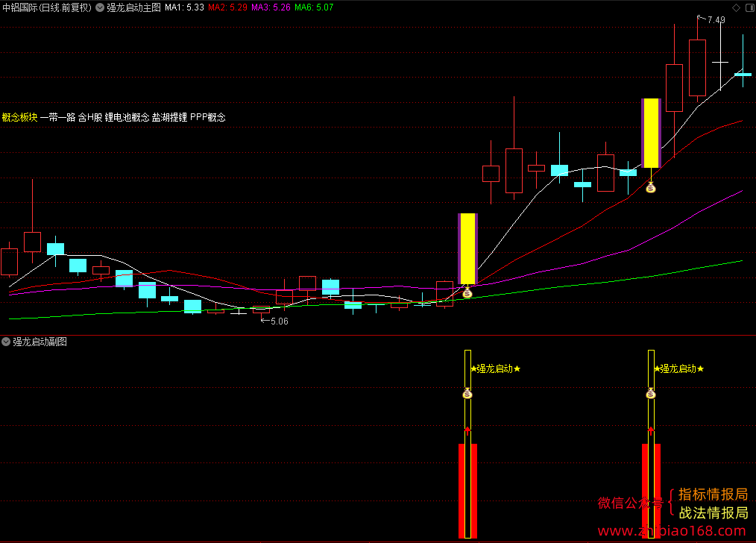The height and width of the screenshot is (543, 756).
Task: Click the 概念板块 label
Action: coord(20,117)
